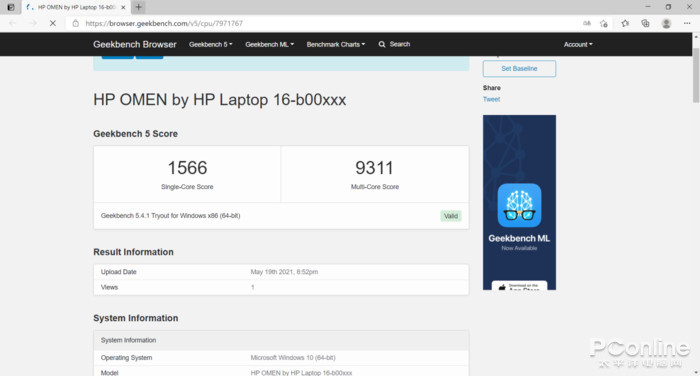Open the Collections icon
700x376 pixels.
tap(646, 23)
